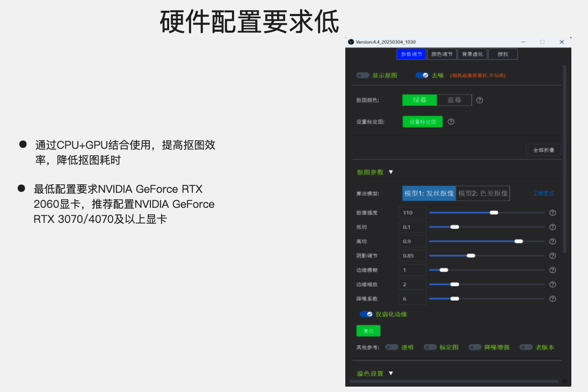This screenshot has width=588, height=392.
Task: Turn off the 仅弱化边缘 toggle
Action: pyautogui.click(x=366, y=314)
